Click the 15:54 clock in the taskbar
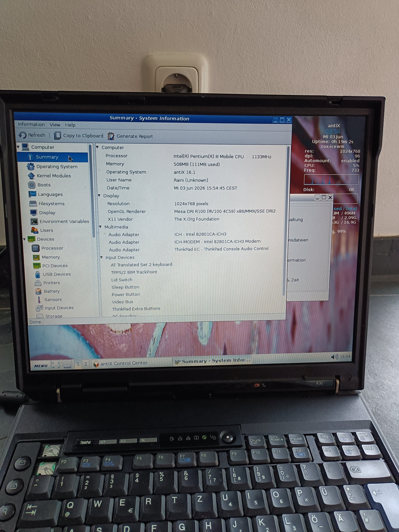This screenshot has width=399, height=532. pos(345,356)
